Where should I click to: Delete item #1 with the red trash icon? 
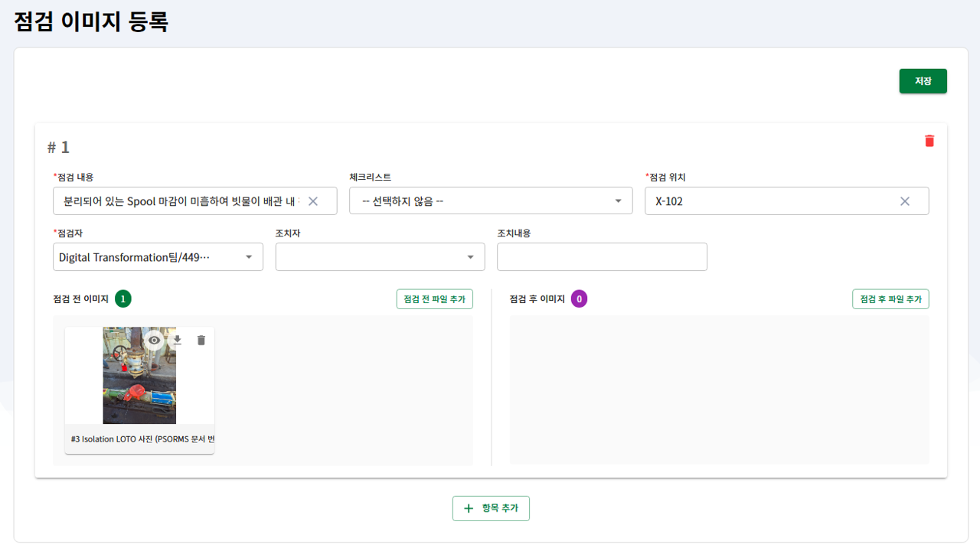coord(929,141)
